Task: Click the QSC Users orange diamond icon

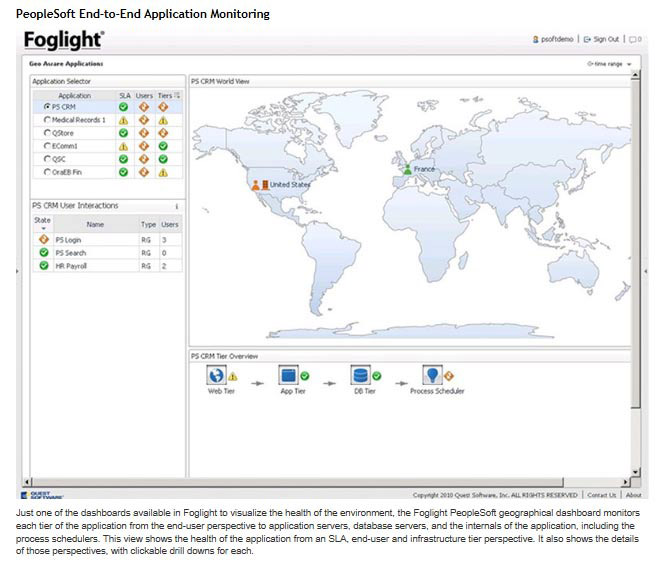Action: pos(144,159)
